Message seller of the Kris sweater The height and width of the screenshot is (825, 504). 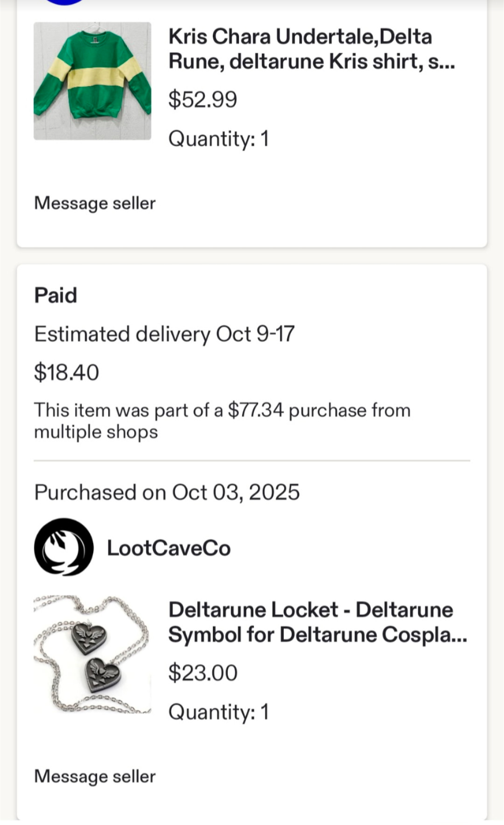point(95,203)
